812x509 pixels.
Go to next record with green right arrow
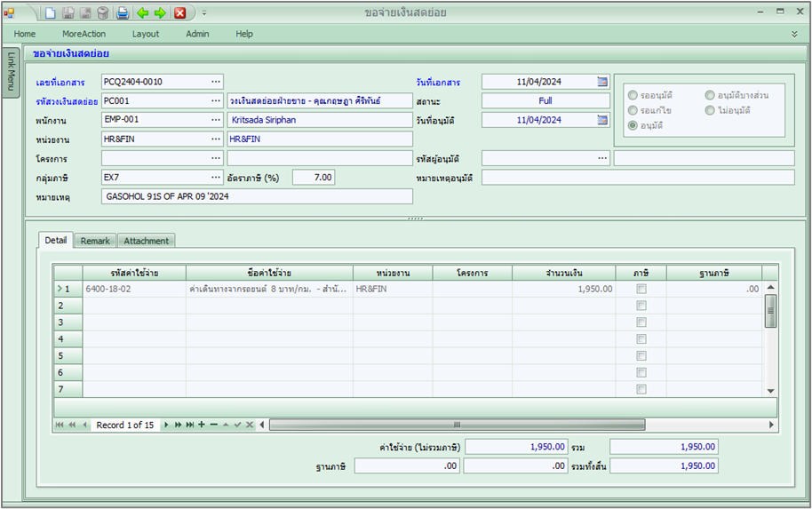[x=160, y=12]
